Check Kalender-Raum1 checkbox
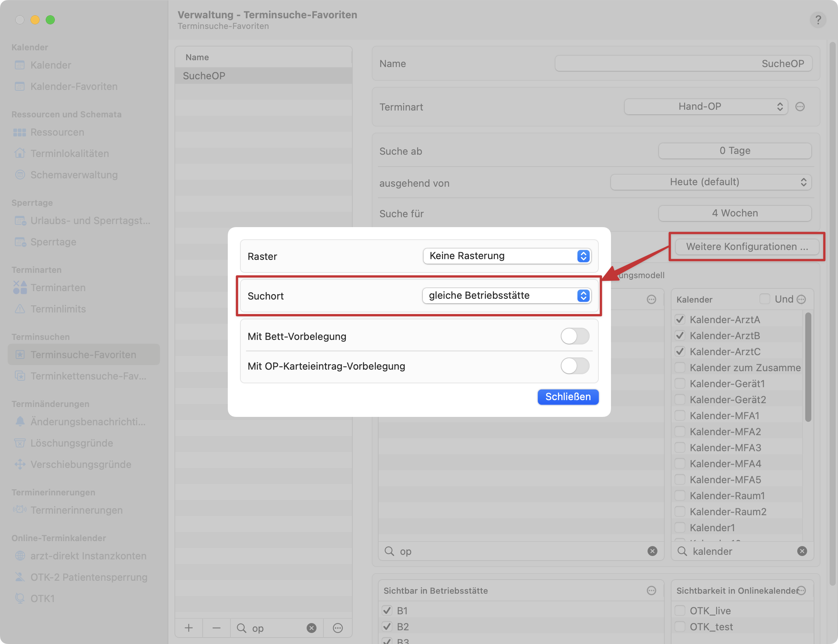 click(680, 495)
